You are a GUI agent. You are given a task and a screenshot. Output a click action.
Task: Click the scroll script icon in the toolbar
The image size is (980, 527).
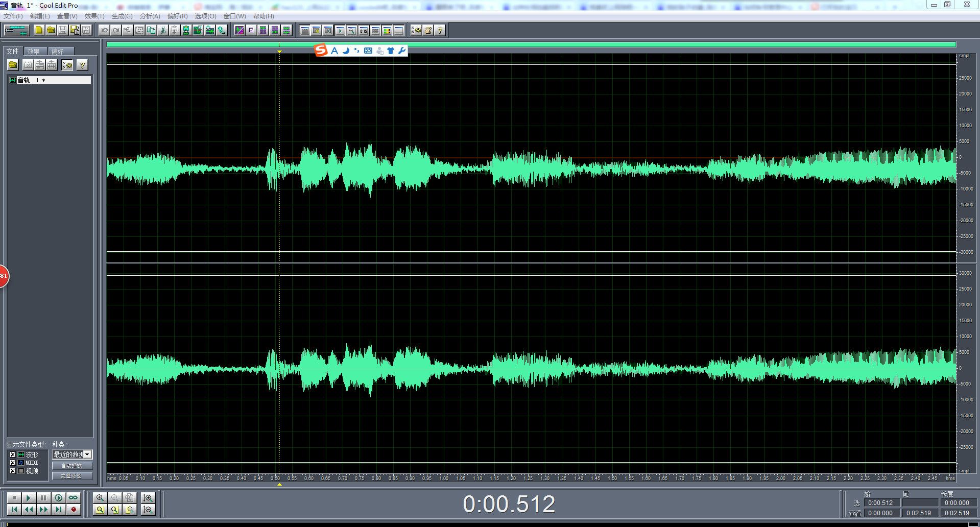pyautogui.click(x=428, y=30)
